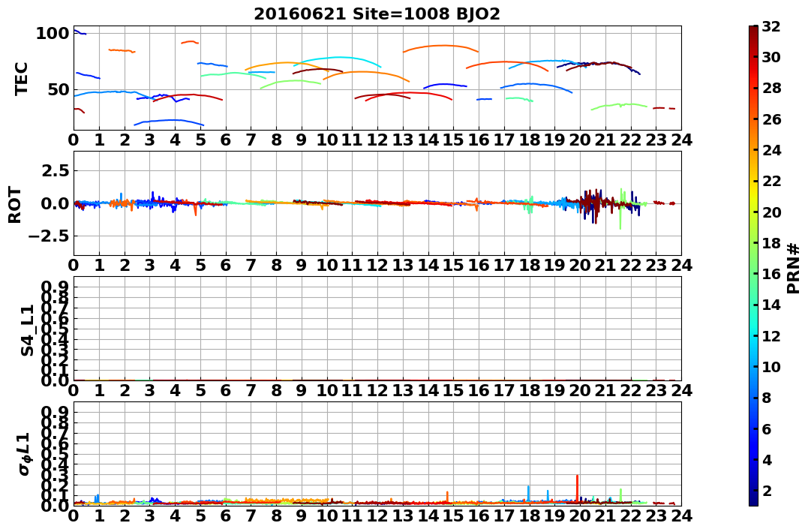Image resolution: width=808 pixels, height=532 pixels.
Task: Click the green ROT spike near hour 21.5
Action: pos(621,209)
